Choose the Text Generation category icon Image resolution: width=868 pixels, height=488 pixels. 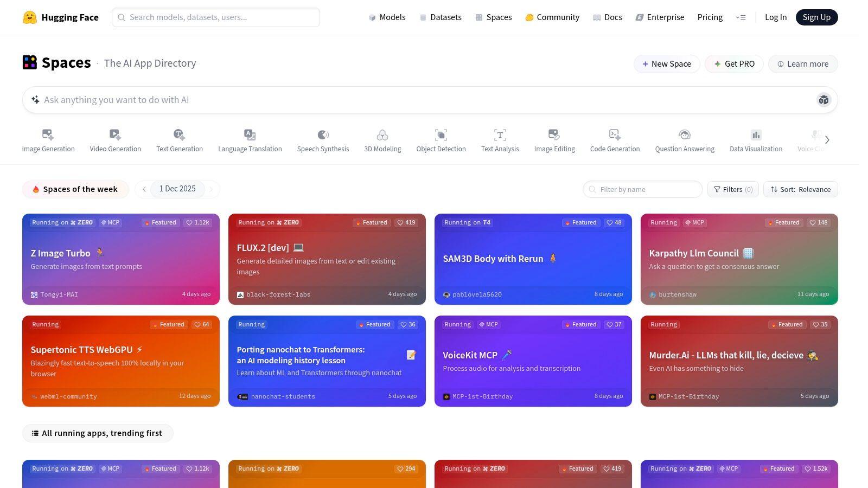tap(179, 134)
